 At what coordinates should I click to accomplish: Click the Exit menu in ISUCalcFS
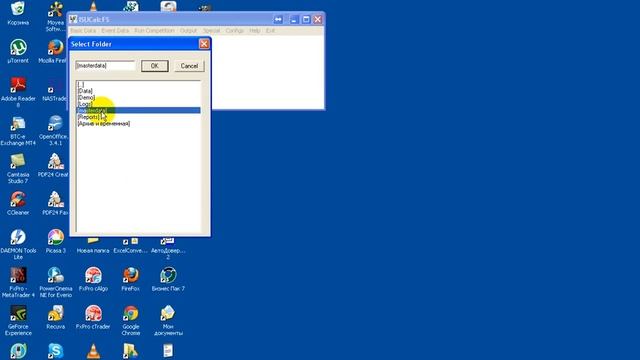270,31
